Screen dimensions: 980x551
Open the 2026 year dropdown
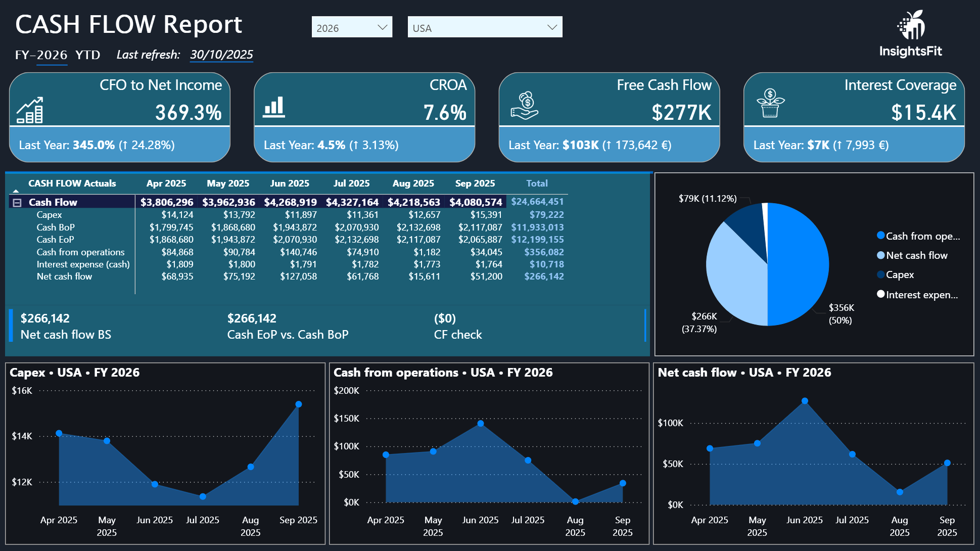tap(352, 27)
